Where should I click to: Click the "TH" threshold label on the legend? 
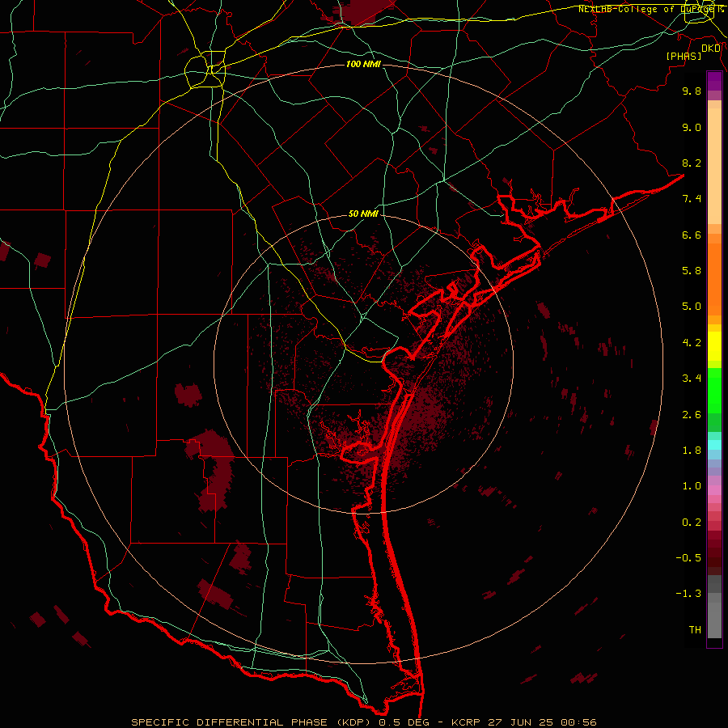click(x=695, y=630)
